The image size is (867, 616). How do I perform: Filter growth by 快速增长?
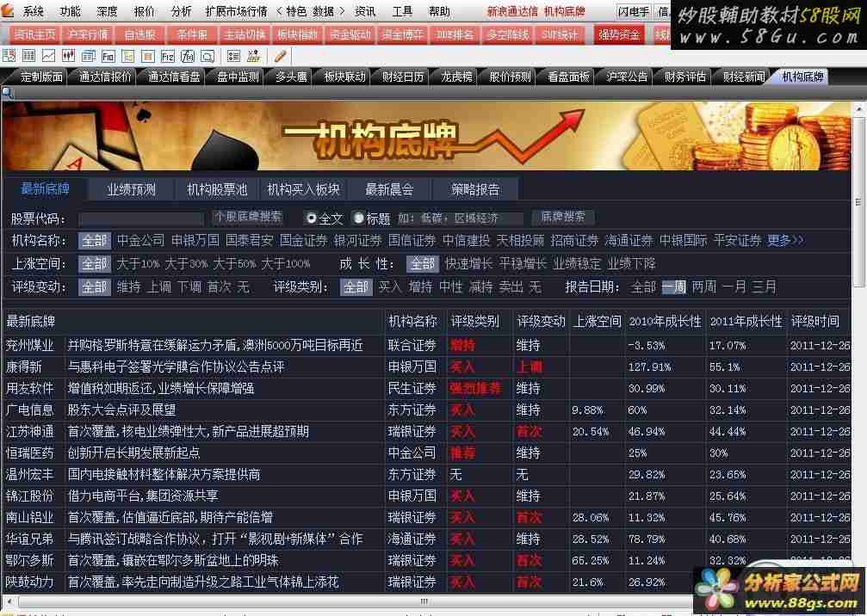pyautogui.click(x=469, y=264)
